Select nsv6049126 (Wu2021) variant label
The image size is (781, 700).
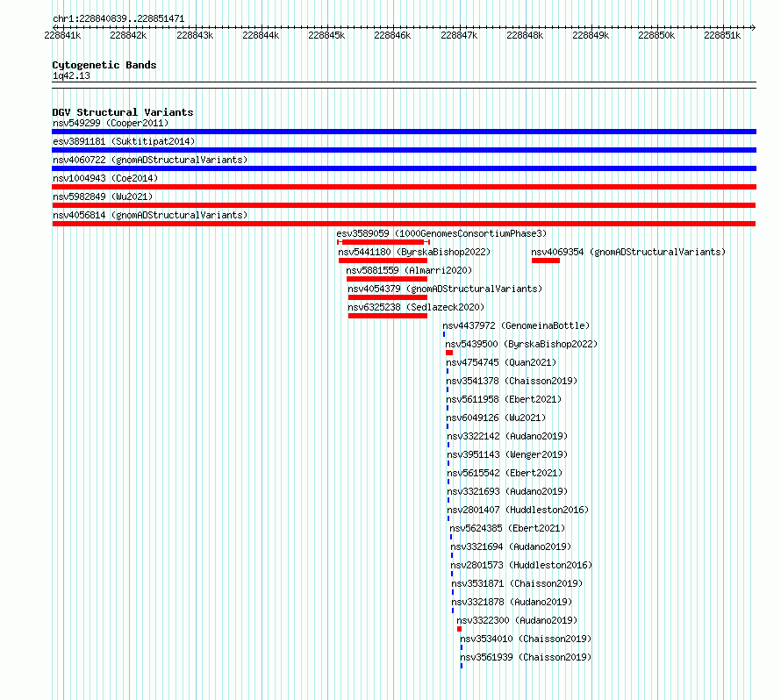click(496, 418)
